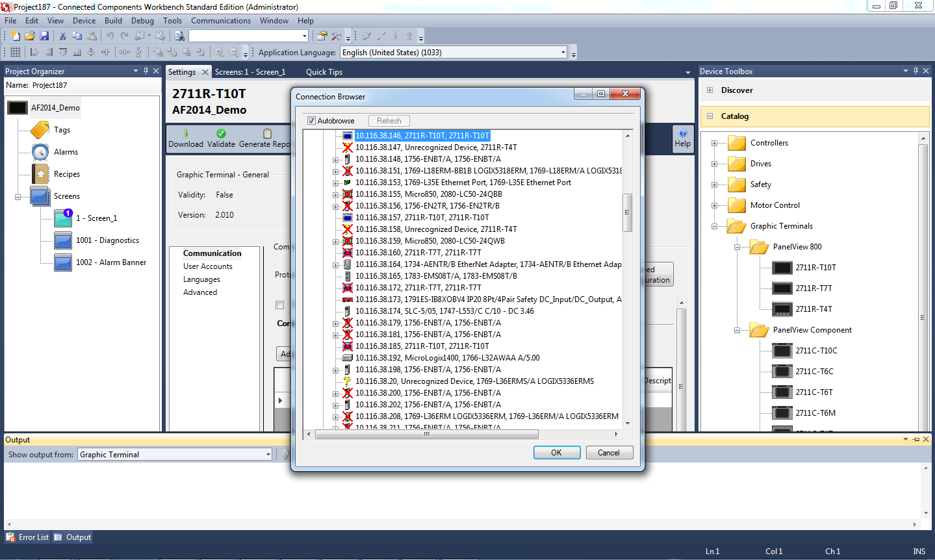Image resolution: width=935 pixels, height=560 pixels.
Task: Redo the action in toolbar
Action: [x=124, y=36]
